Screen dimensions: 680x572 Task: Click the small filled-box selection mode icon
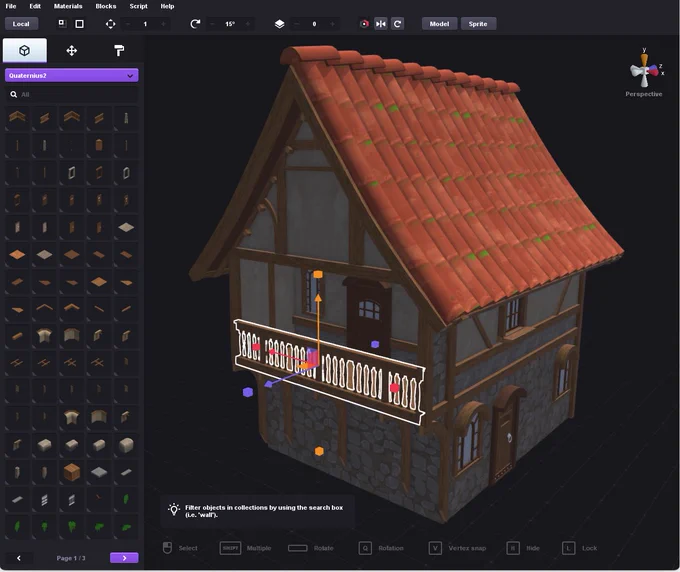pos(62,23)
